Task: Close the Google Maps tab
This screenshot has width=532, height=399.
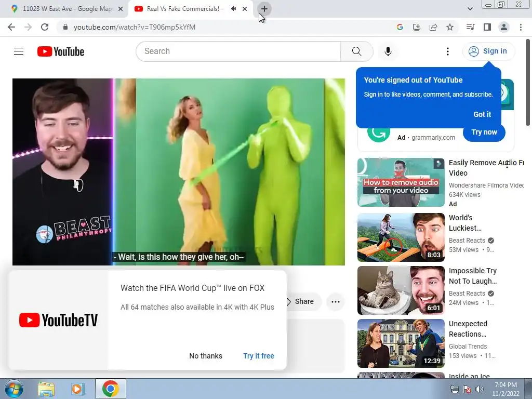Action: 121,9
